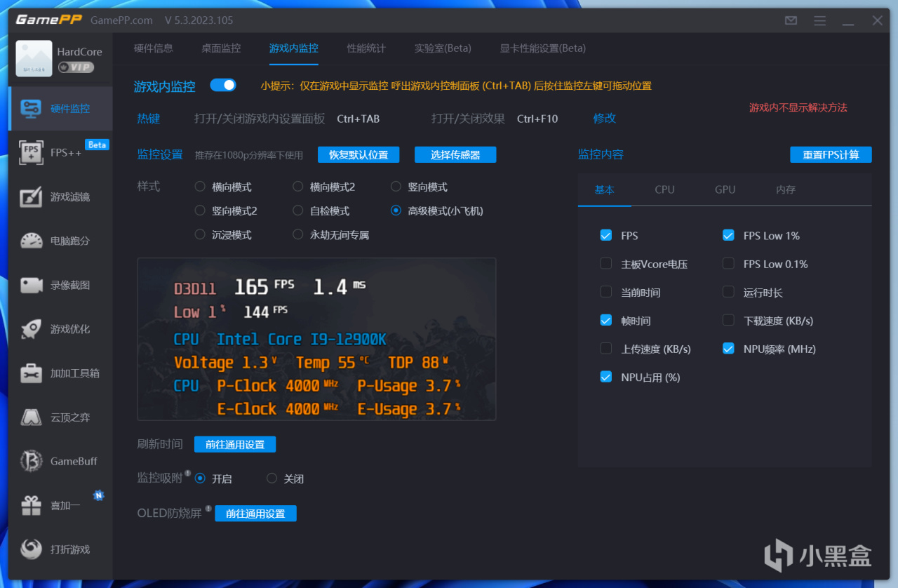
Task: Click the GamePP logo in the title bar
Action: [x=49, y=20]
